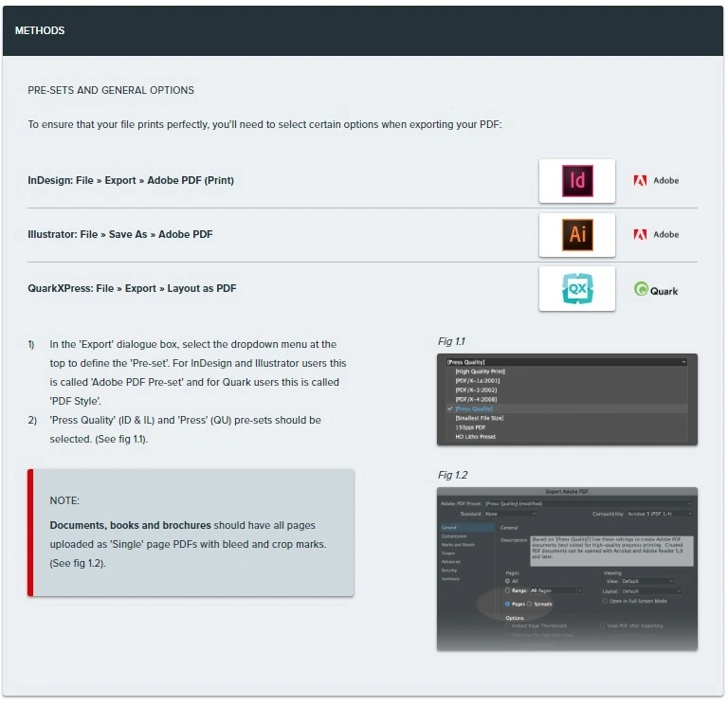Open the Adobe PDF Preset dropdown in Fig 1.2

pos(589,503)
